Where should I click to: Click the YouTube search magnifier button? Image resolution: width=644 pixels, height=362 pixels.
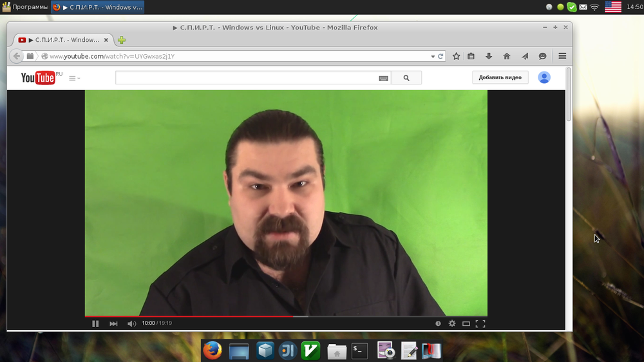[x=406, y=78]
